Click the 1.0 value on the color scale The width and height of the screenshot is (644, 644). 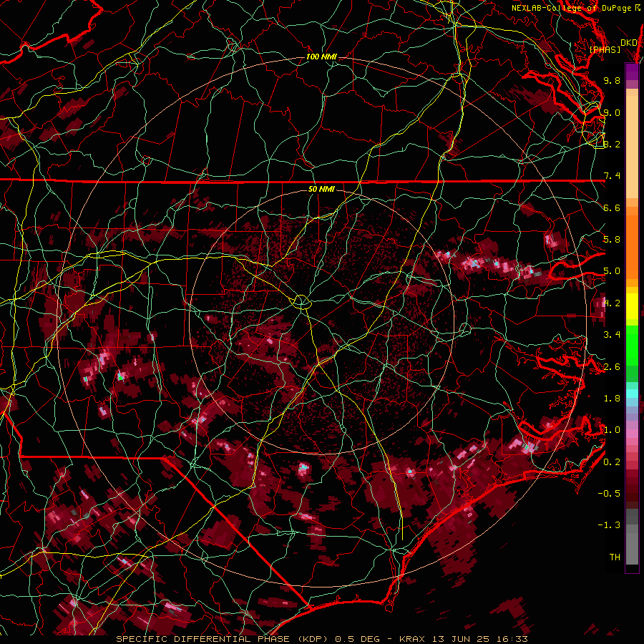(x=612, y=430)
